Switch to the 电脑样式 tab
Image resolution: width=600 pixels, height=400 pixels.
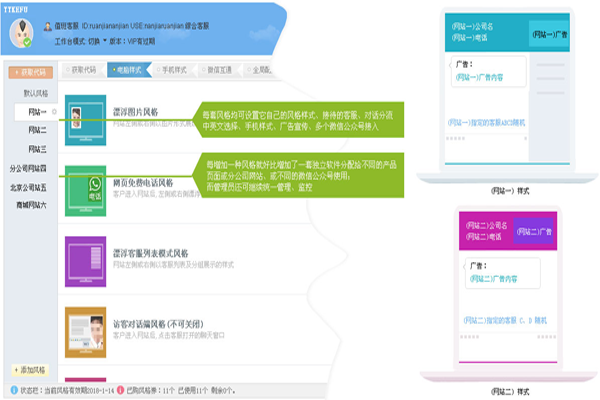(127, 70)
